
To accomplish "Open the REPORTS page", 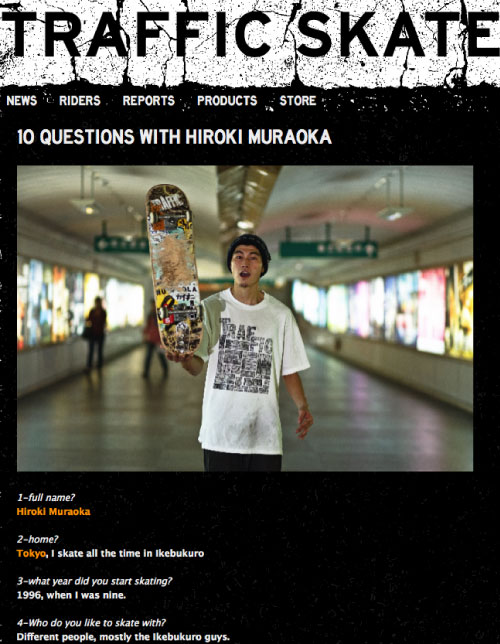I will 149,101.
